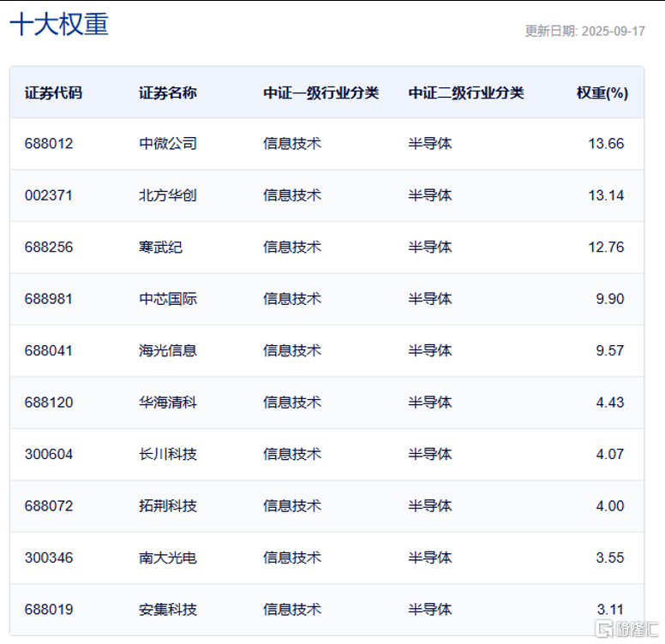Click weight value 12.76
Viewport: 665px width, 644px height.
(x=606, y=247)
